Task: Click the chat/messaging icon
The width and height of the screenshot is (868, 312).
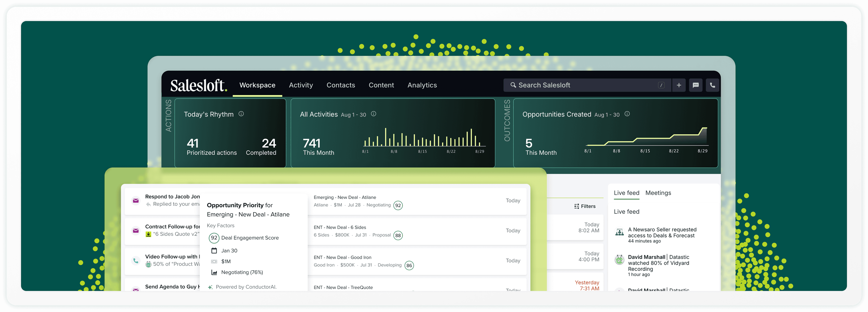Action: pos(696,85)
